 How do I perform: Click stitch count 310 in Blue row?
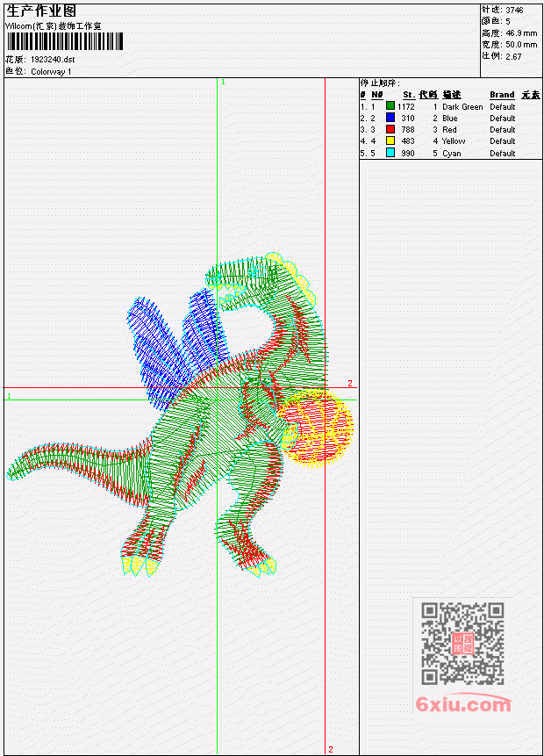[408, 119]
